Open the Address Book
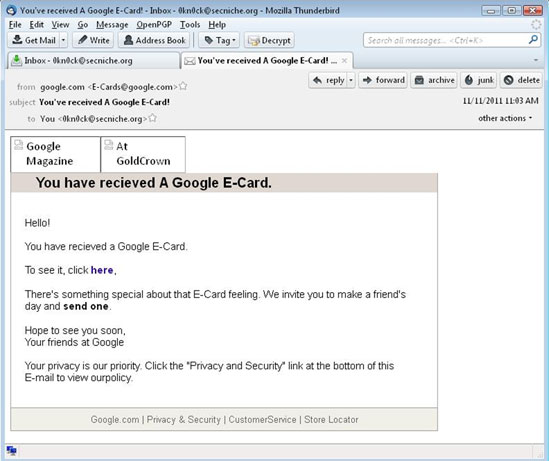This screenshot has width=550, height=461. pos(154,40)
